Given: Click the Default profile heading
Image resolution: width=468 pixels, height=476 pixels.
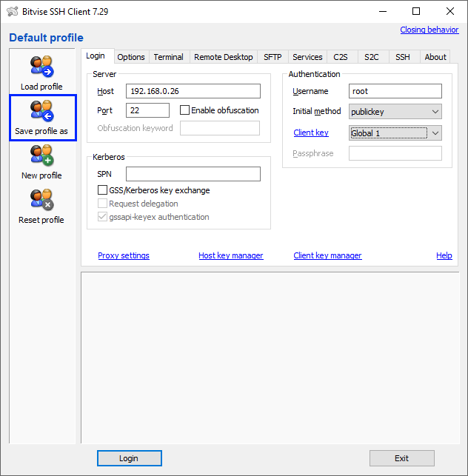Looking at the screenshot, I should [x=46, y=38].
